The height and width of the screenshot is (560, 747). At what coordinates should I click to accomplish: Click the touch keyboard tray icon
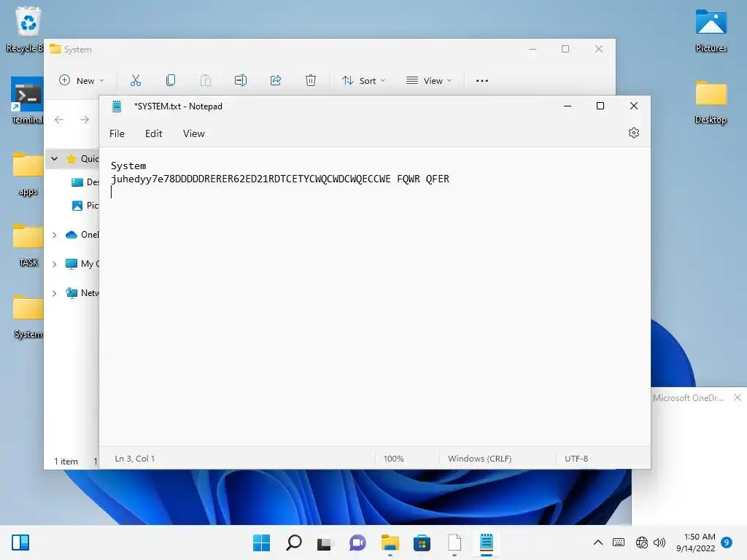click(x=619, y=542)
